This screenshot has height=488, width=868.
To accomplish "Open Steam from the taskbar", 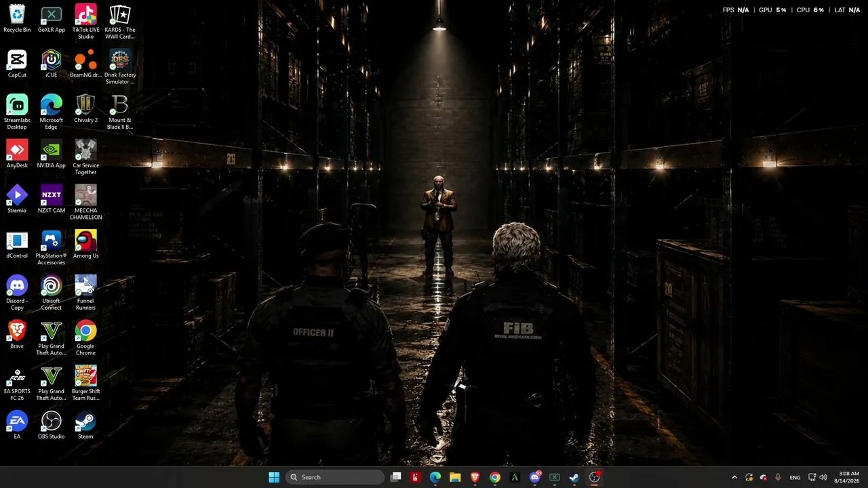I will pyautogui.click(x=574, y=477).
